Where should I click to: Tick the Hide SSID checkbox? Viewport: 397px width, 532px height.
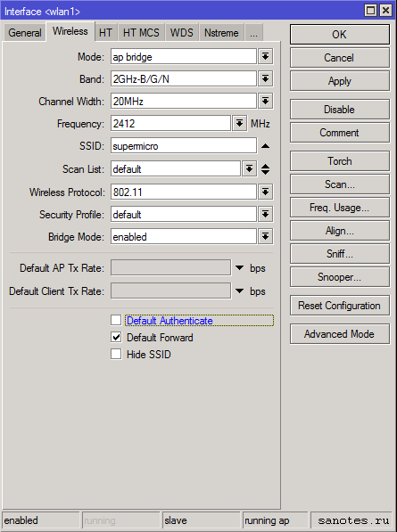click(x=116, y=354)
